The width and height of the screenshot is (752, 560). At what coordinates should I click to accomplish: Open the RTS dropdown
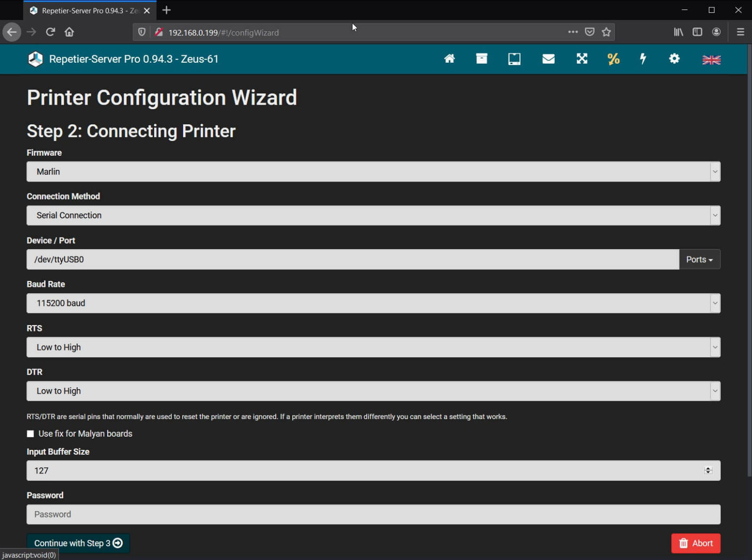pyautogui.click(x=373, y=347)
